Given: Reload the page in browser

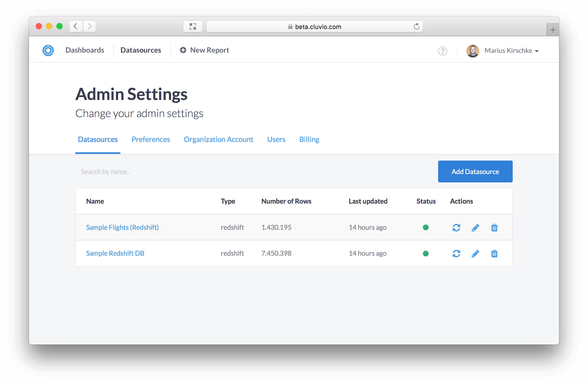Looking at the screenshot, I should (416, 26).
